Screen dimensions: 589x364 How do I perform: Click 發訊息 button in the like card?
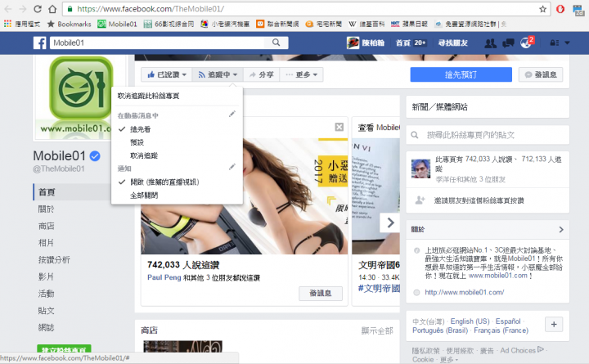click(x=321, y=294)
